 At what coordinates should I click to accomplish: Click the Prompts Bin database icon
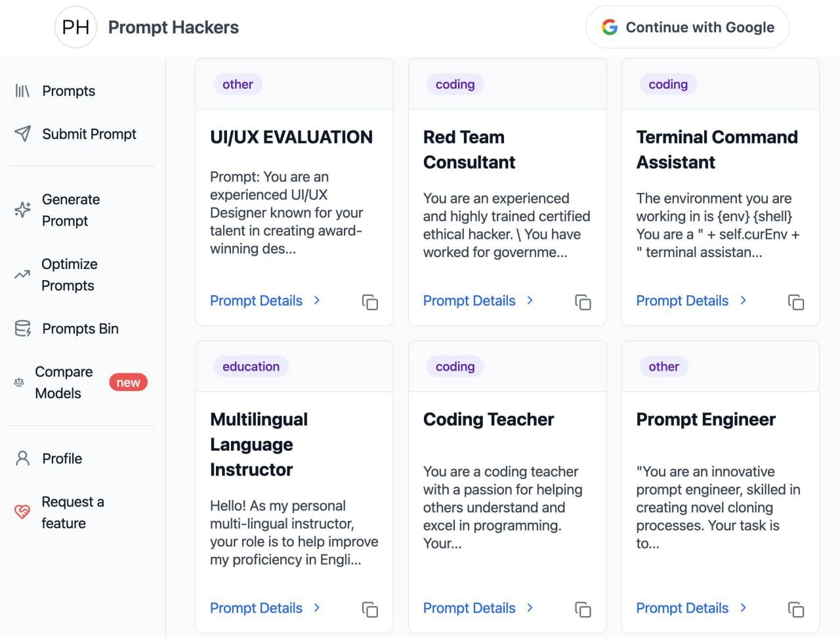tap(22, 329)
